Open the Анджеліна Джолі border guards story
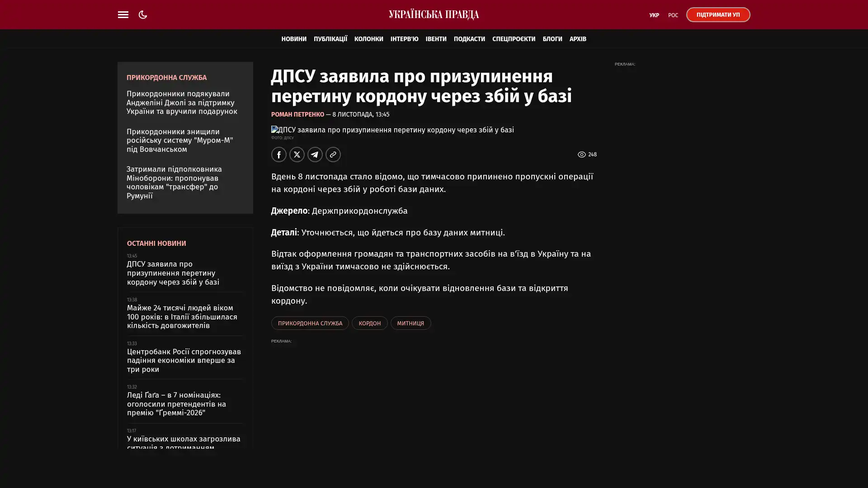The width and height of the screenshot is (868, 488). pyautogui.click(x=181, y=103)
